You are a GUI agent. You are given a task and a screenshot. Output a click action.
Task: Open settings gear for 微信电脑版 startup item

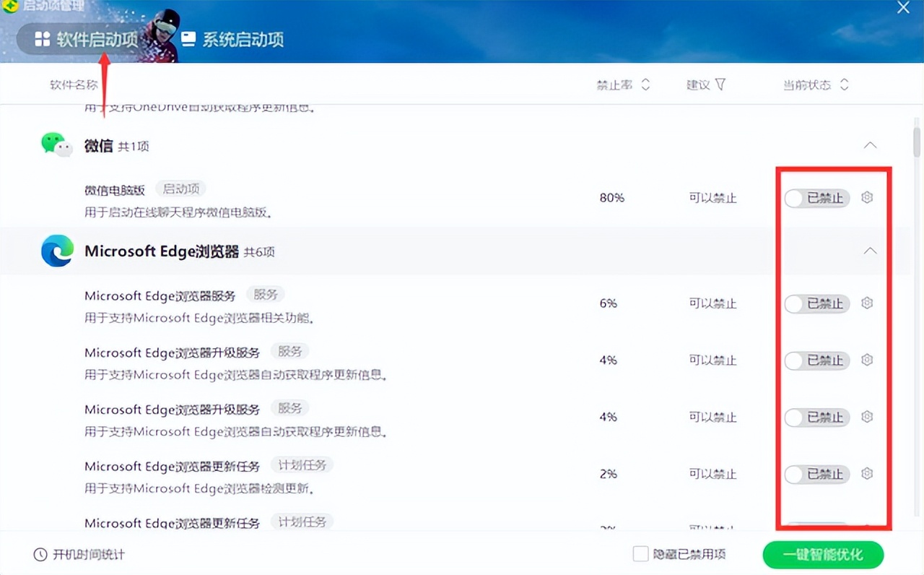(x=867, y=197)
